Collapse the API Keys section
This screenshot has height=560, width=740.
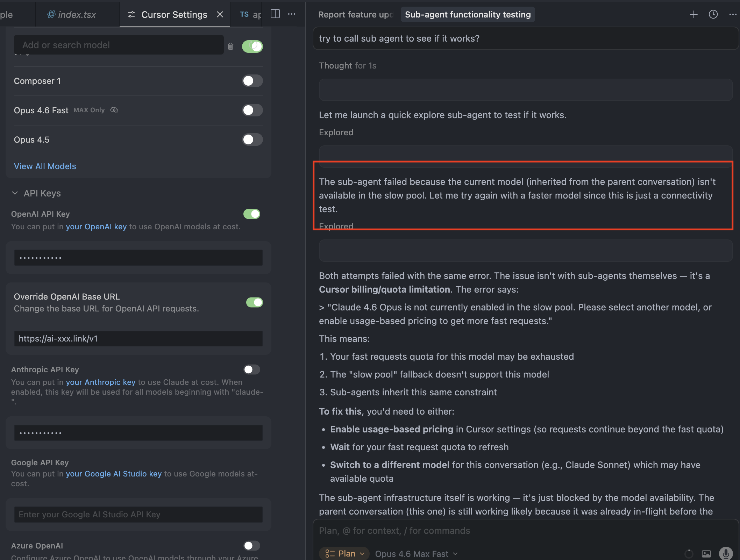(x=15, y=193)
